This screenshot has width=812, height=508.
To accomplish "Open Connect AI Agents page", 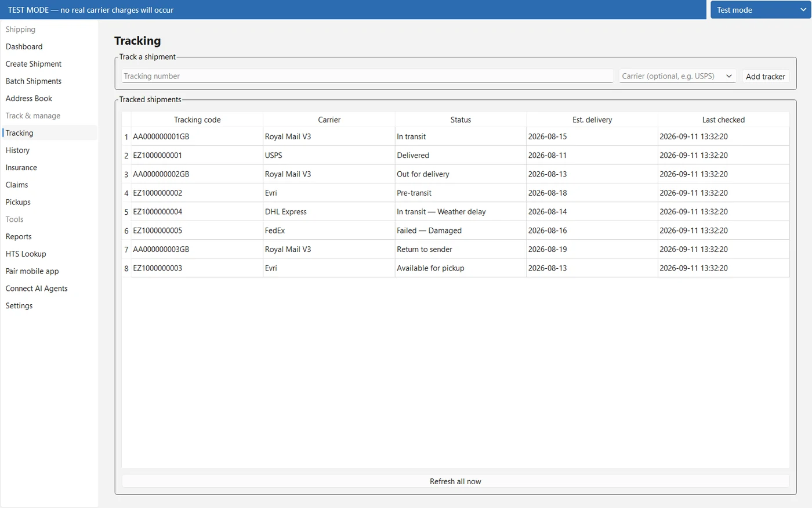I will pyautogui.click(x=49, y=289).
